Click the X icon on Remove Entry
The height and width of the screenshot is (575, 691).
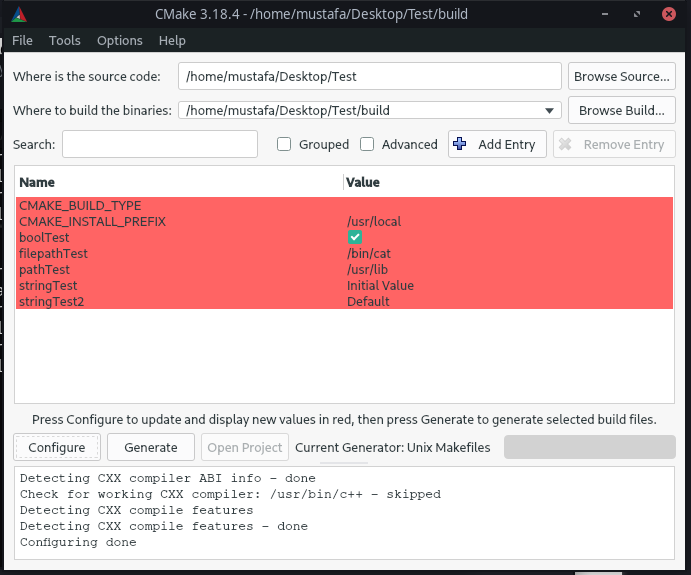click(x=565, y=144)
